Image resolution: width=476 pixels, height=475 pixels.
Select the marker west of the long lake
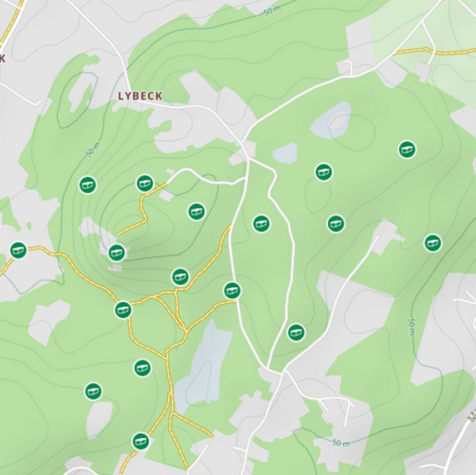142,368
